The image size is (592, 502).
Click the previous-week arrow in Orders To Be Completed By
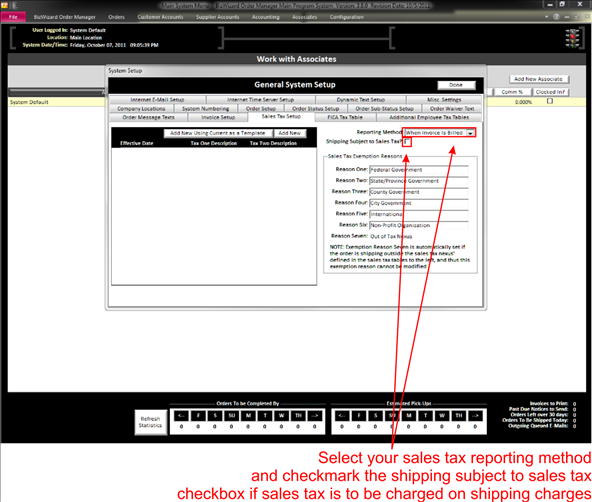click(x=181, y=416)
